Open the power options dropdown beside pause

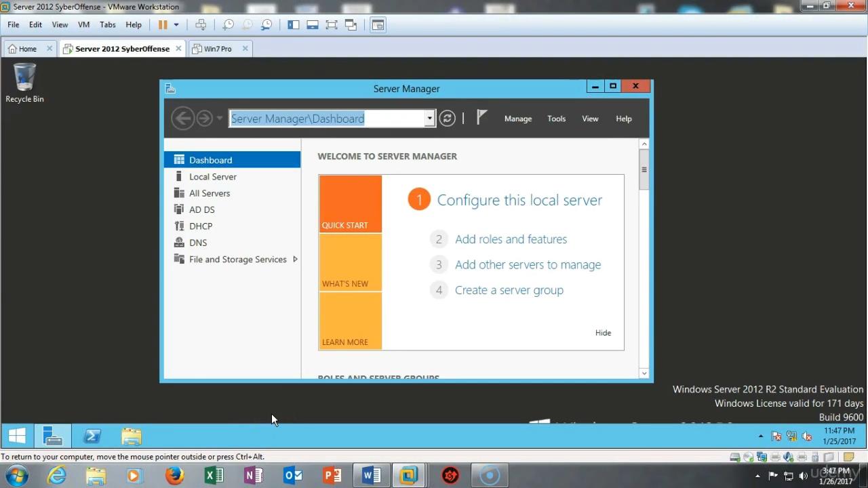[176, 24]
